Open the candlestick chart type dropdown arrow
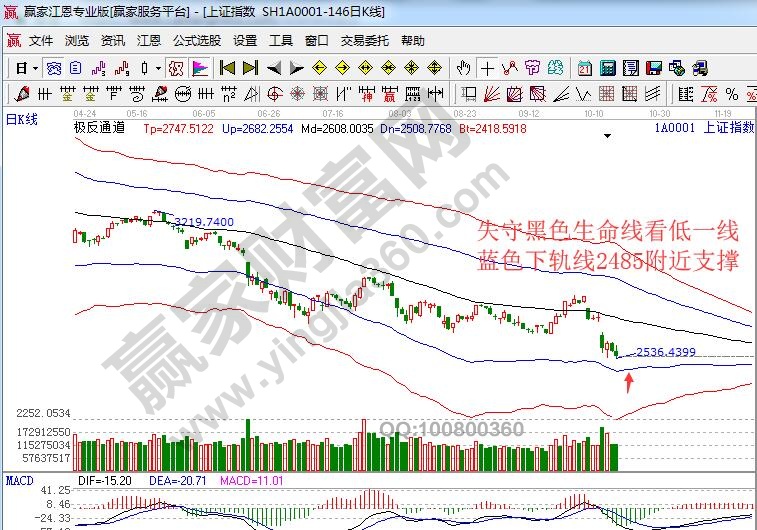 coord(159,68)
